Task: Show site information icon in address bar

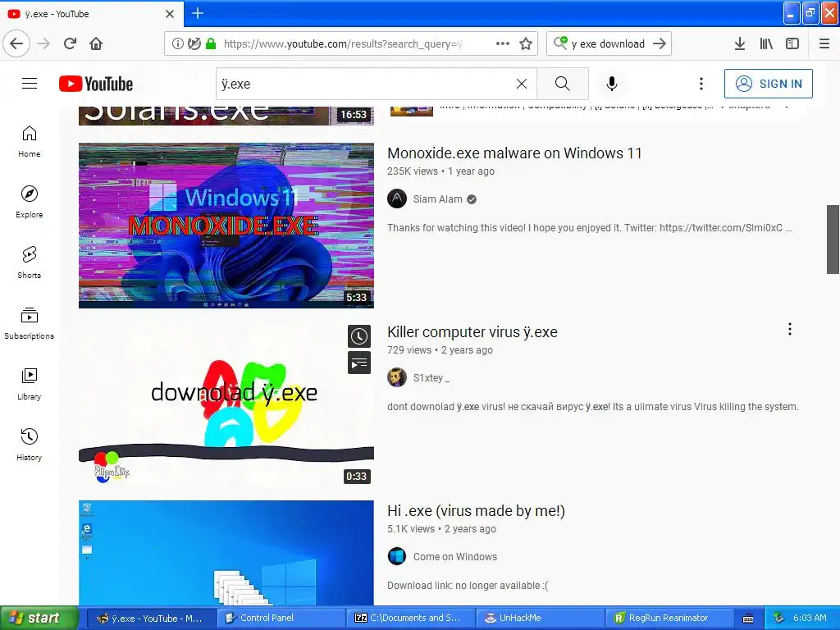Action: coord(177,43)
